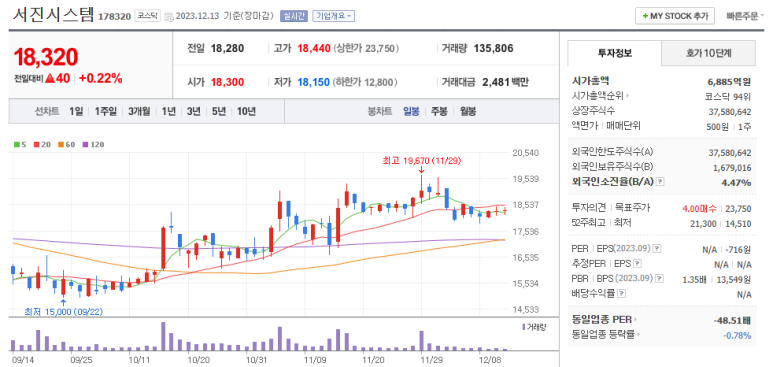This screenshot has height=367, width=773.
Task: Click the 거래량 value 135,806
Action: click(x=493, y=48)
